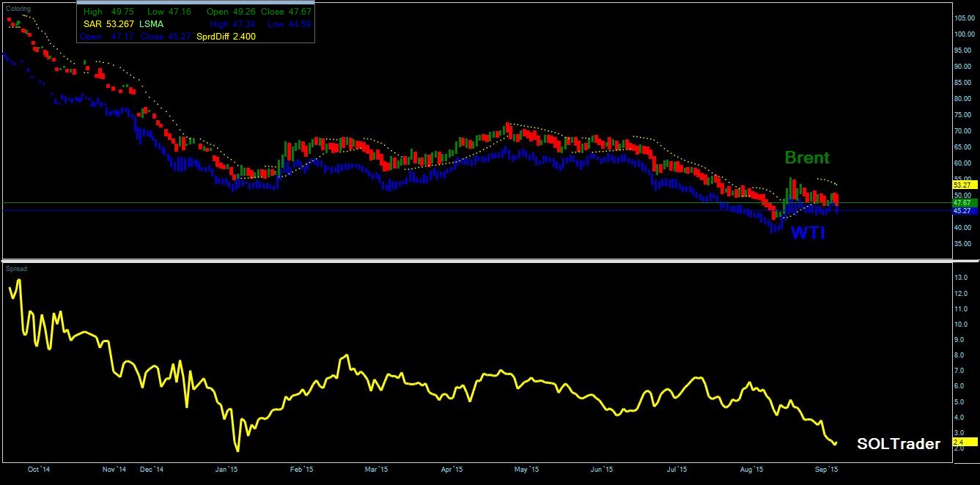Viewport: 980px width, 485px height.
Task: Click 80.00 on the price axis
Action: coord(964,99)
